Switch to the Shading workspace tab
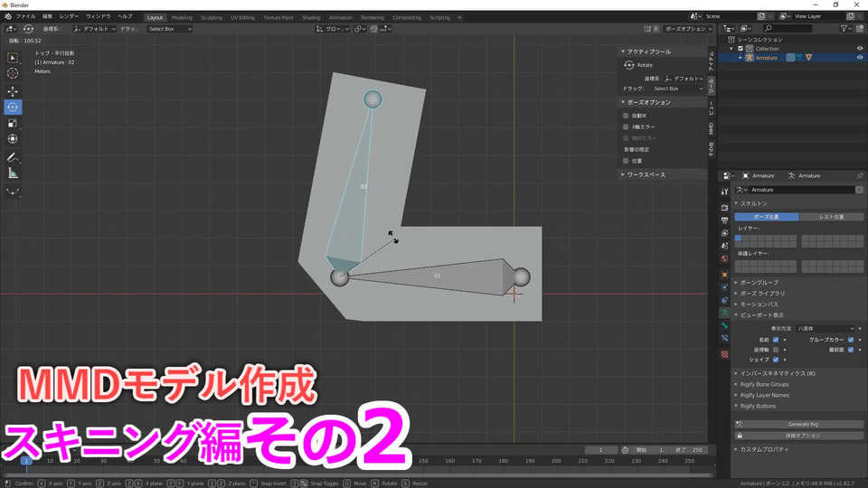 click(311, 18)
